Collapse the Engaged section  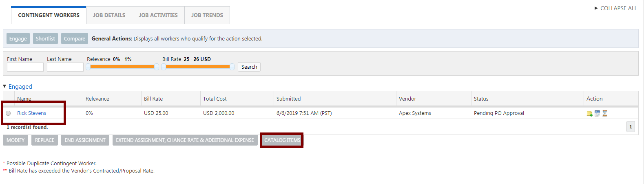(x=5, y=86)
